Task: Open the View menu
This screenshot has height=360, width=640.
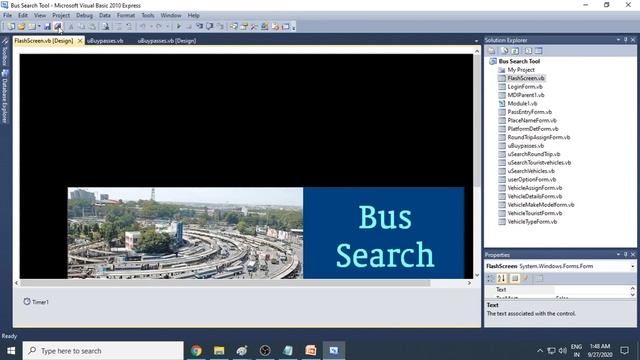Action: click(40, 16)
